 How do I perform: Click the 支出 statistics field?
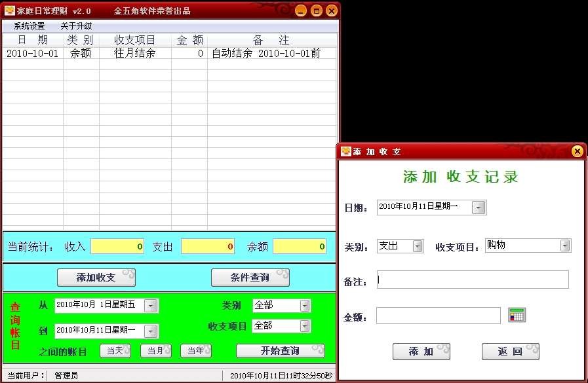point(208,246)
